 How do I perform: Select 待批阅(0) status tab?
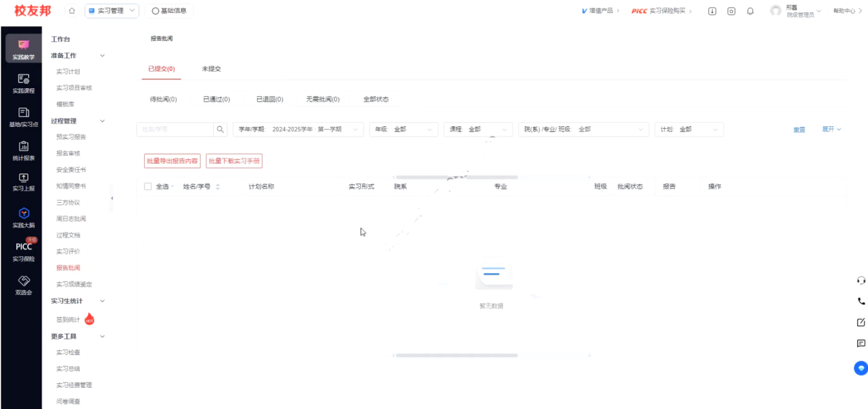[164, 100]
